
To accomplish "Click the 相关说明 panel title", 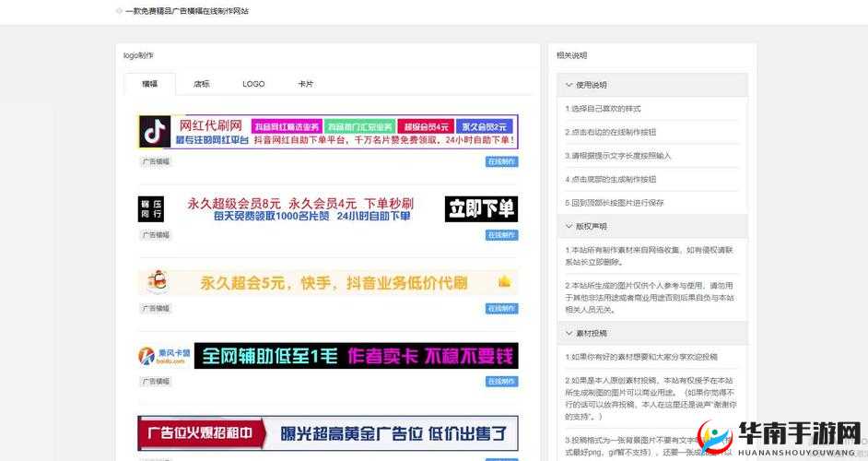I will (572, 55).
